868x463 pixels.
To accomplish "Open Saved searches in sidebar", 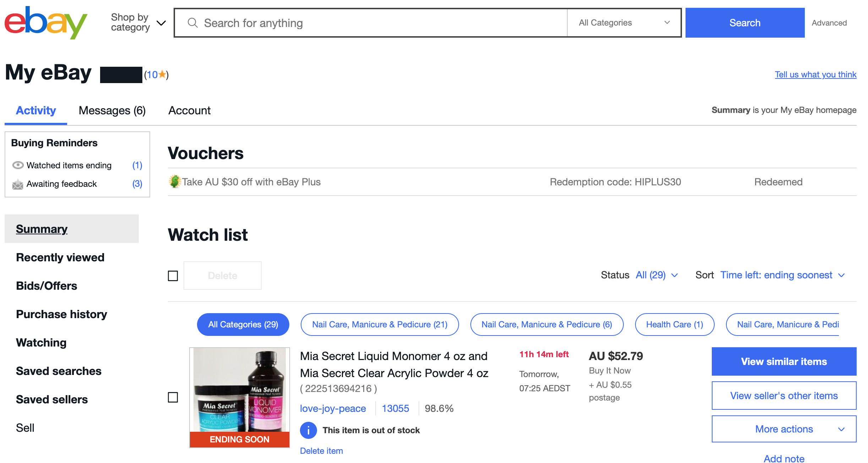I will point(59,371).
